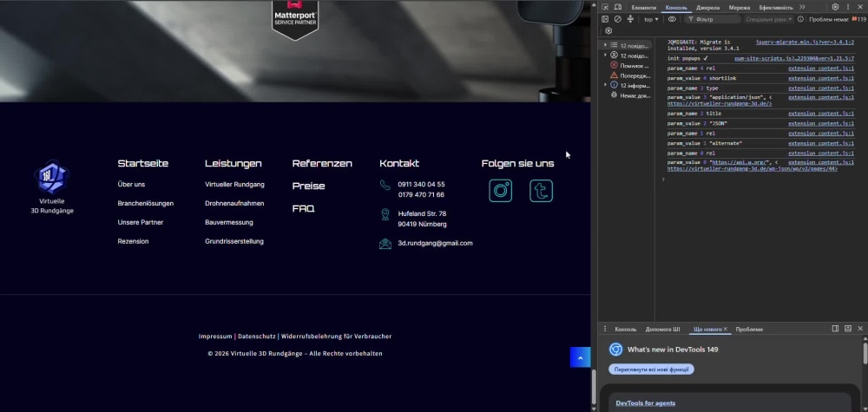Click the Проблем немає issues label

click(x=829, y=19)
